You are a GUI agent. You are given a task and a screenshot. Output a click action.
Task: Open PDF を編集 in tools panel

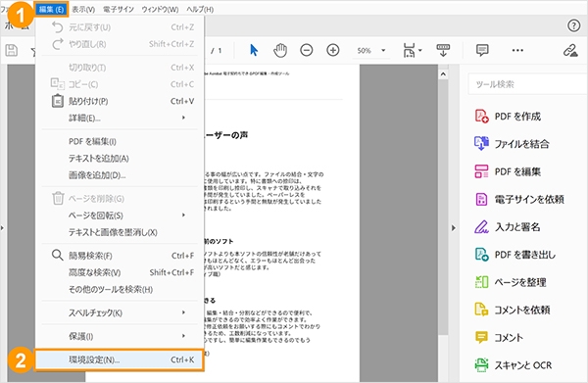508,171
